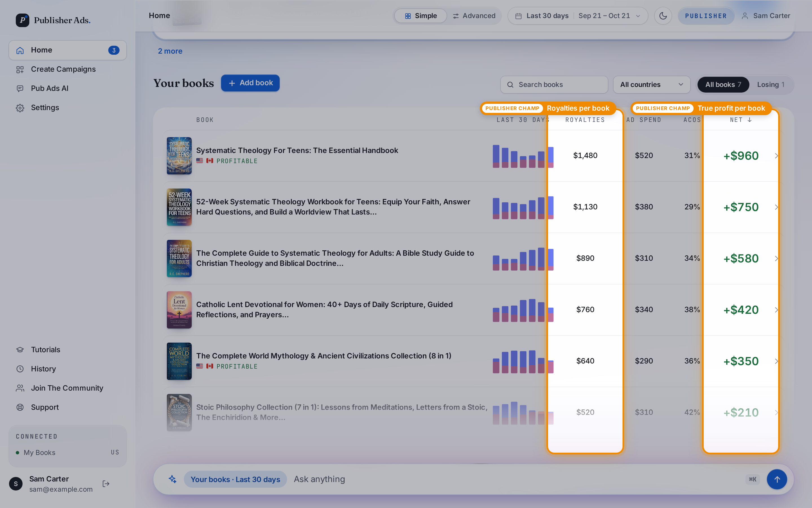Open the Support lifebuoy icon
Image resolution: width=812 pixels, height=508 pixels.
click(x=20, y=407)
